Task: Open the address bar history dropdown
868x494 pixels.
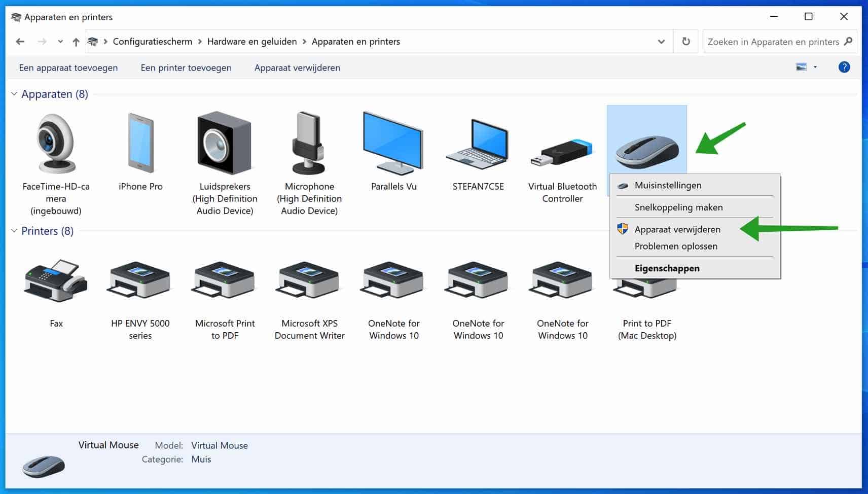Action: point(661,42)
